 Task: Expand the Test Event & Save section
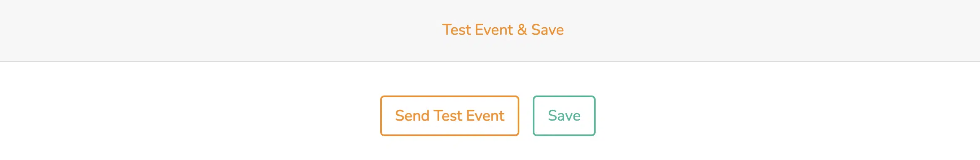[490, 31]
